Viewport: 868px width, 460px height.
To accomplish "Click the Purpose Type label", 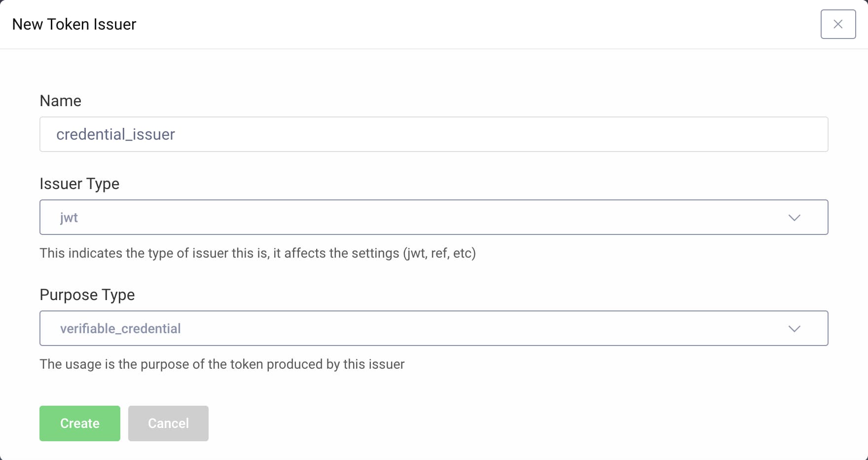I will 87,294.
